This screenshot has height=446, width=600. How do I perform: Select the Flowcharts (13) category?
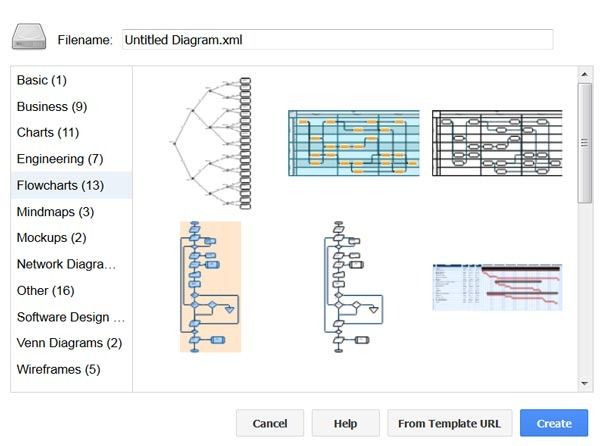tap(72, 185)
